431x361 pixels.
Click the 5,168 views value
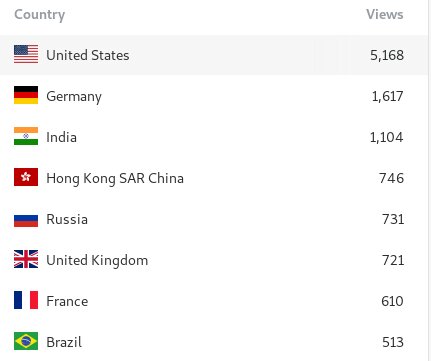click(x=387, y=55)
